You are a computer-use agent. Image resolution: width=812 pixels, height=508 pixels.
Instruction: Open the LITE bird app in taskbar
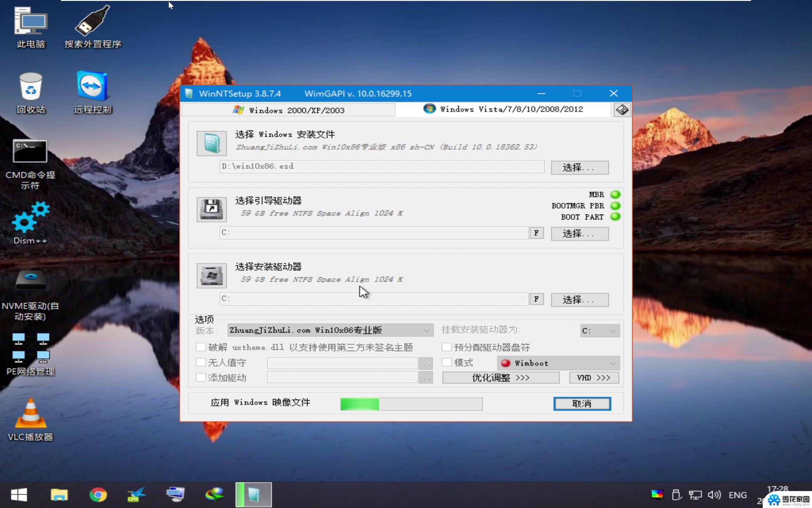pyautogui.click(x=136, y=495)
